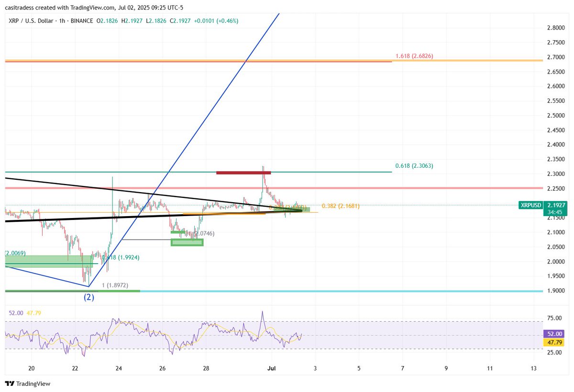Click '2.8000' on the price axis
Viewport: 574px width, 392px height.
555,28
